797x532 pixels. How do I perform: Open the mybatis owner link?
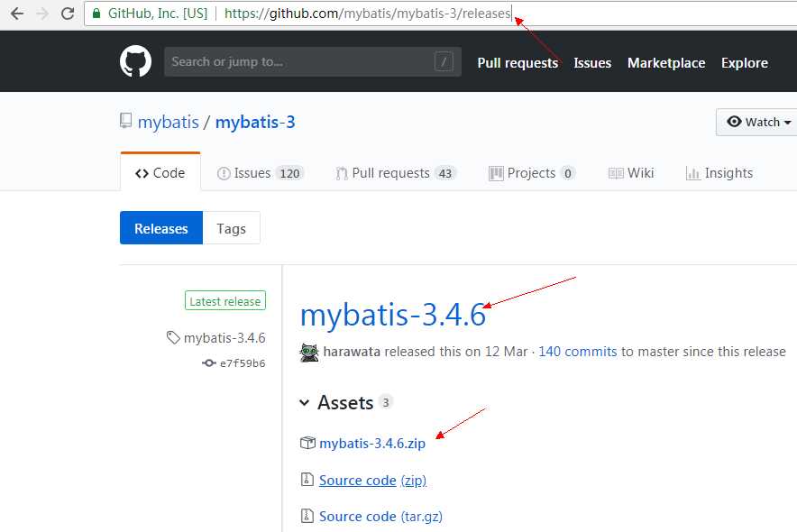(169, 122)
